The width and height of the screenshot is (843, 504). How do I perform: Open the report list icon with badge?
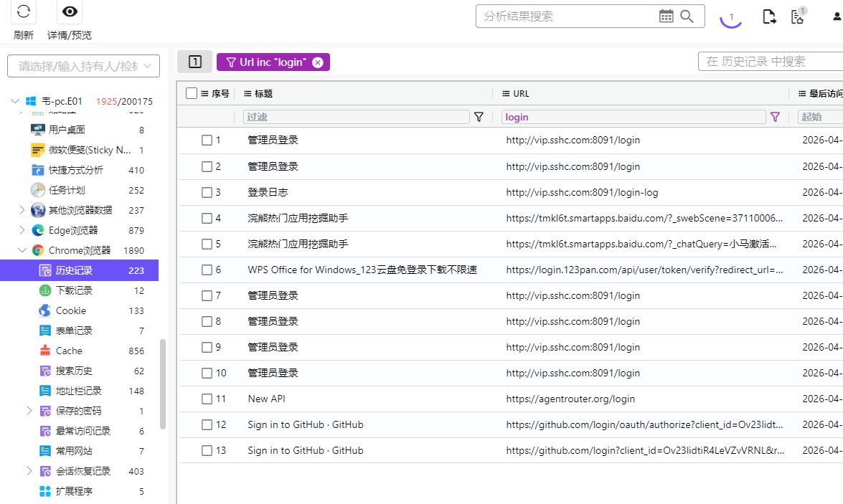click(798, 16)
